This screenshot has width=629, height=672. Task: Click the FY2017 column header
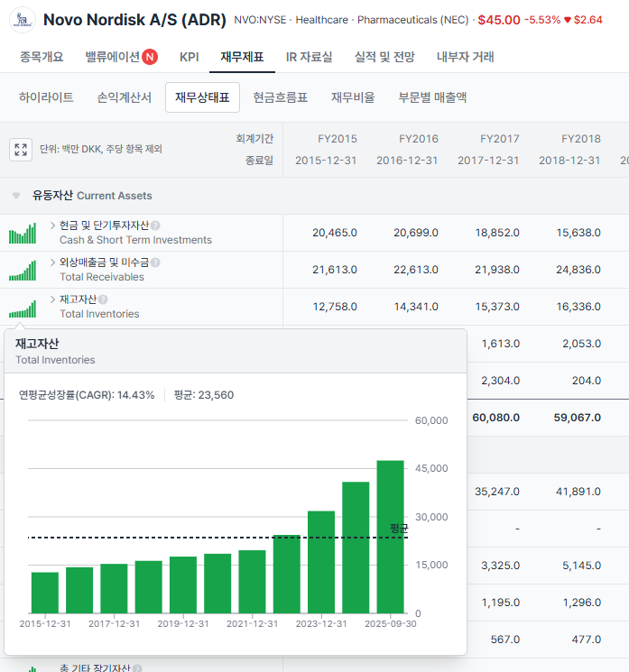click(x=500, y=139)
